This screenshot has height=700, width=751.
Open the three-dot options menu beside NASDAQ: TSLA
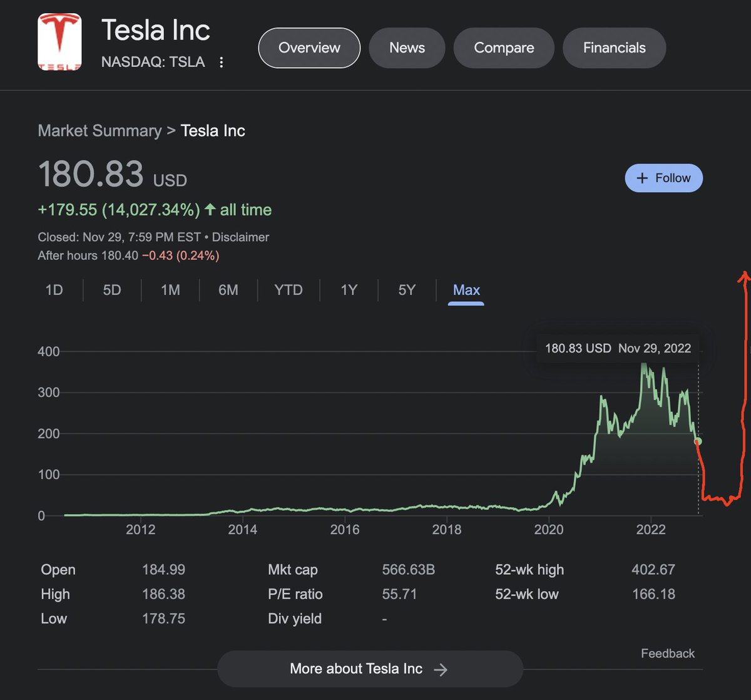click(221, 62)
